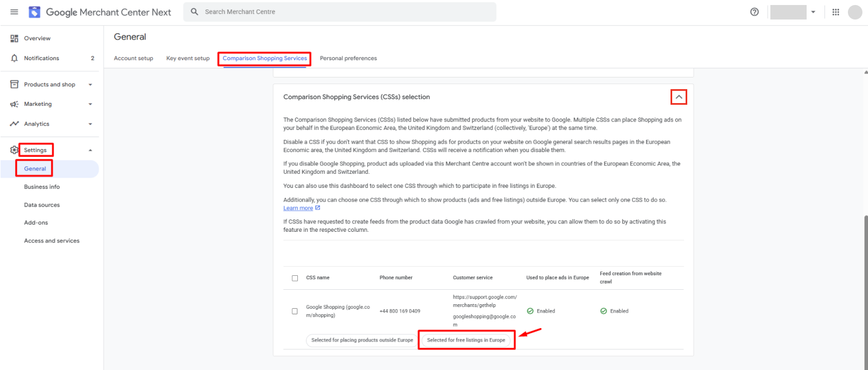Viewport: 868px width, 370px height.
Task: Click the Overview dashboard icon
Action: [x=15, y=38]
